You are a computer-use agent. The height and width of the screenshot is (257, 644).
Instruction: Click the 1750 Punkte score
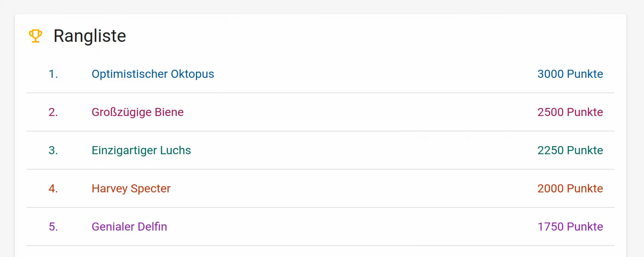pos(570,227)
